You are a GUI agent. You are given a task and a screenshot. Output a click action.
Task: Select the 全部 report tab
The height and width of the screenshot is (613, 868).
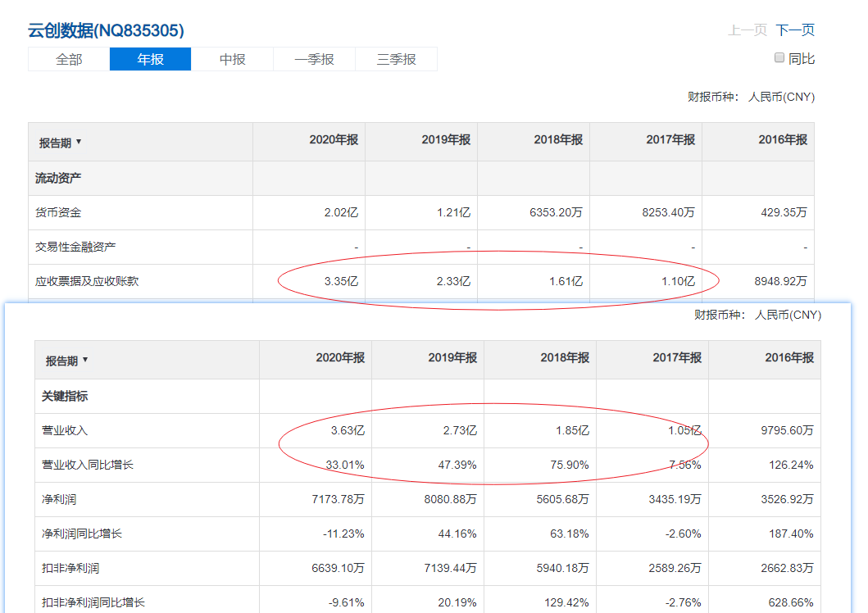pyautogui.click(x=69, y=59)
